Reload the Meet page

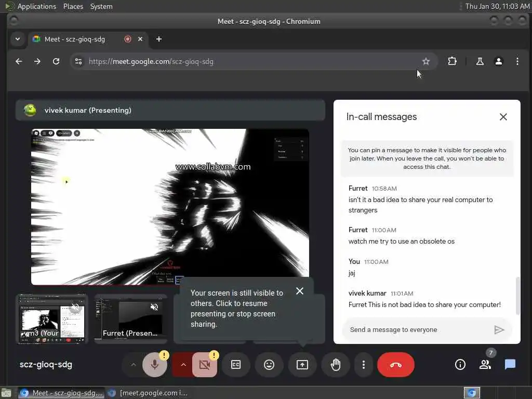coord(56,61)
